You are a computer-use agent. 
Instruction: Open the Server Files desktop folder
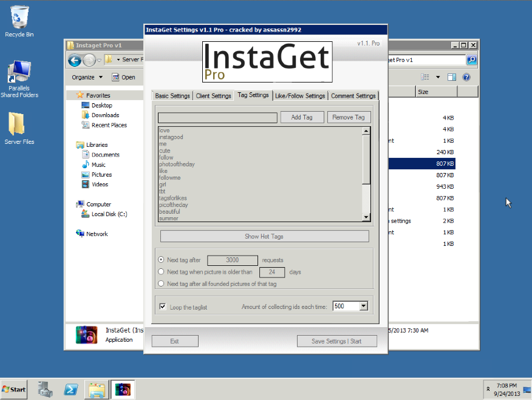coord(19,128)
